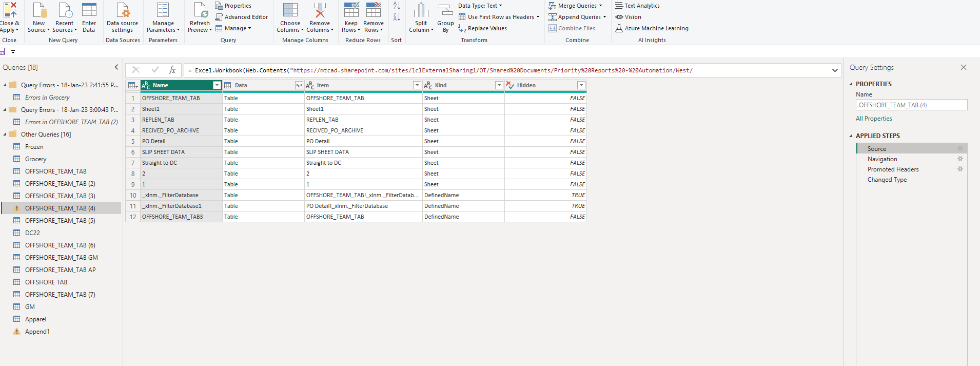The height and width of the screenshot is (366, 980).
Task: Click the Split Column icon
Action: coord(421,10)
